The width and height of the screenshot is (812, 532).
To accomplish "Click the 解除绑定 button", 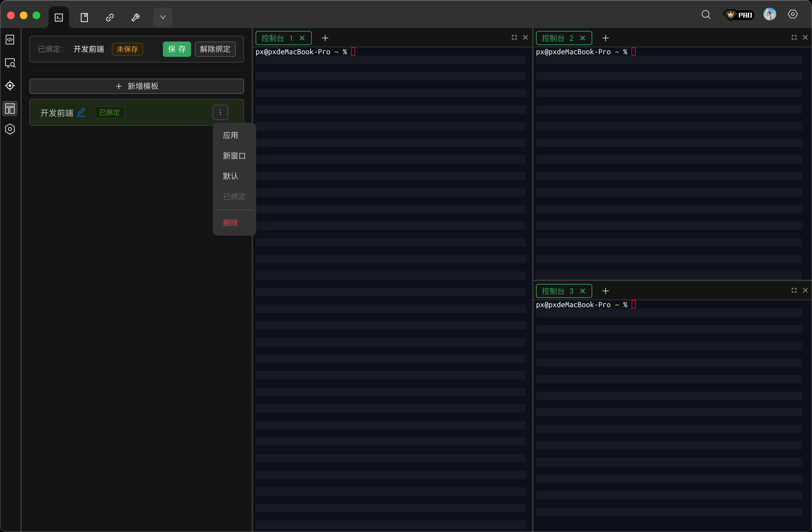I will click(x=215, y=49).
